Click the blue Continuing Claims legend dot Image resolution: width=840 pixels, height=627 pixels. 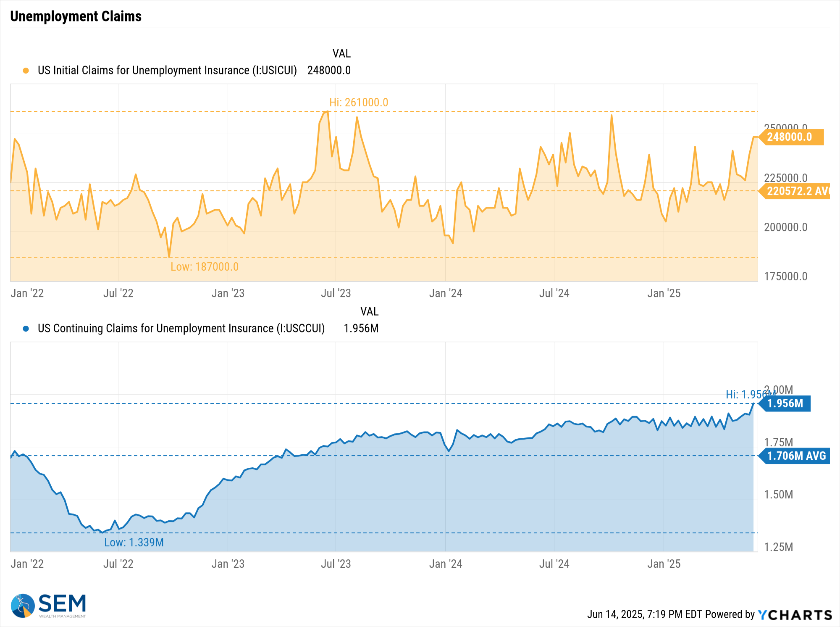[26, 329]
